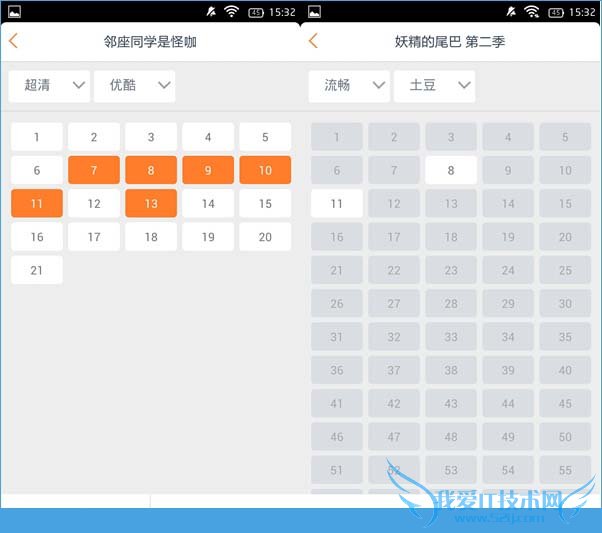Image resolution: width=602 pixels, height=533 pixels.
Task: Select episode 20 in left panel
Action: [x=265, y=237]
